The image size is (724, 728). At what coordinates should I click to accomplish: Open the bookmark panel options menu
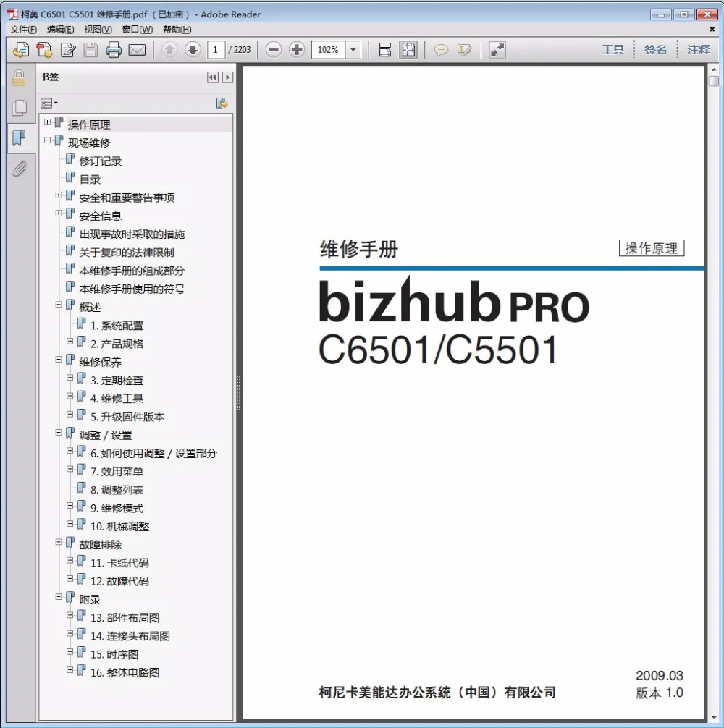48,103
